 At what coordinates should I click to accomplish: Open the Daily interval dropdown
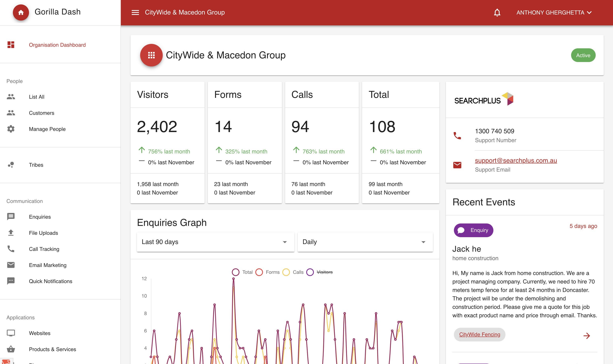pyautogui.click(x=365, y=242)
